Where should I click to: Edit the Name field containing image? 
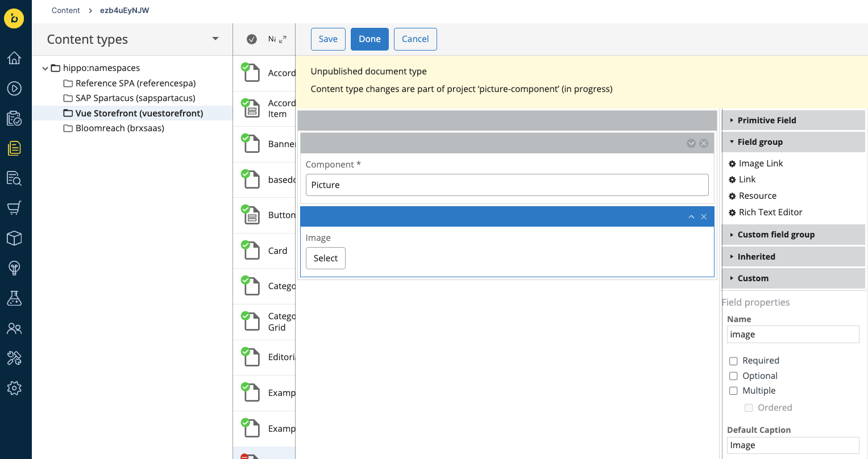tap(793, 335)
